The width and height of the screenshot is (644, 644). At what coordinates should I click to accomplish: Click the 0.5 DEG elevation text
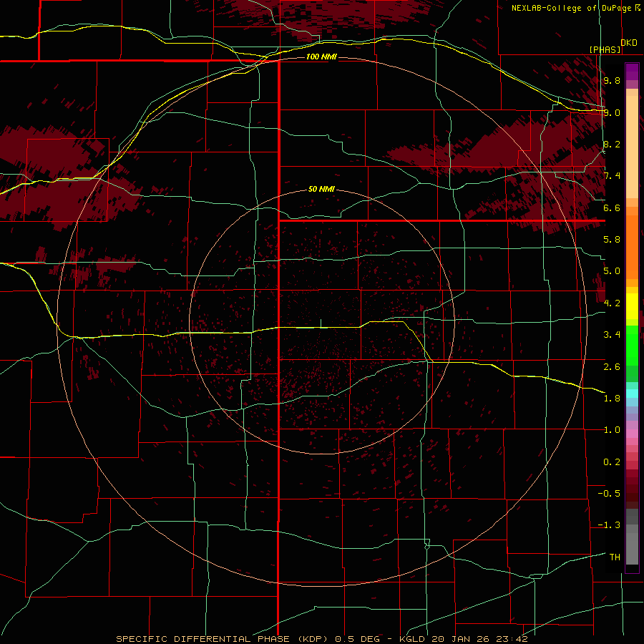(x=358, y=639)
